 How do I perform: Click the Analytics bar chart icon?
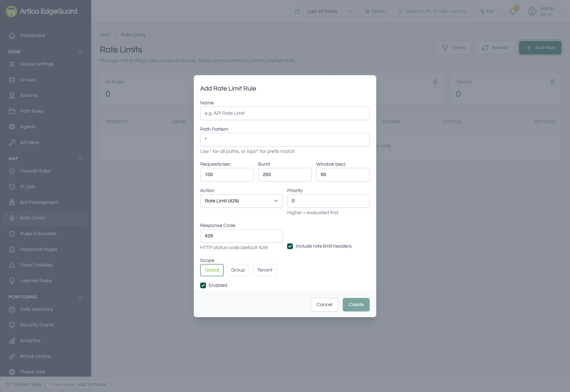pos(12,341)
